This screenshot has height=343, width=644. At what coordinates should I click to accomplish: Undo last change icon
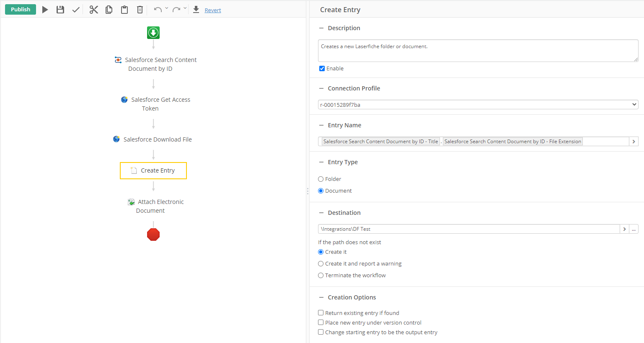coord(158,9)
